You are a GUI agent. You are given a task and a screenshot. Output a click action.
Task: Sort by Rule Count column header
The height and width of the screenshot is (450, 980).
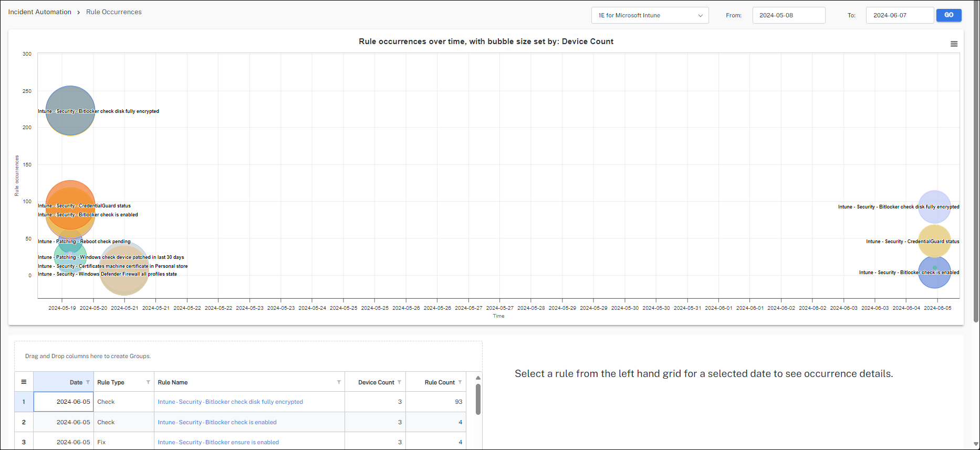pyautogui.click(x=439, y=382)
